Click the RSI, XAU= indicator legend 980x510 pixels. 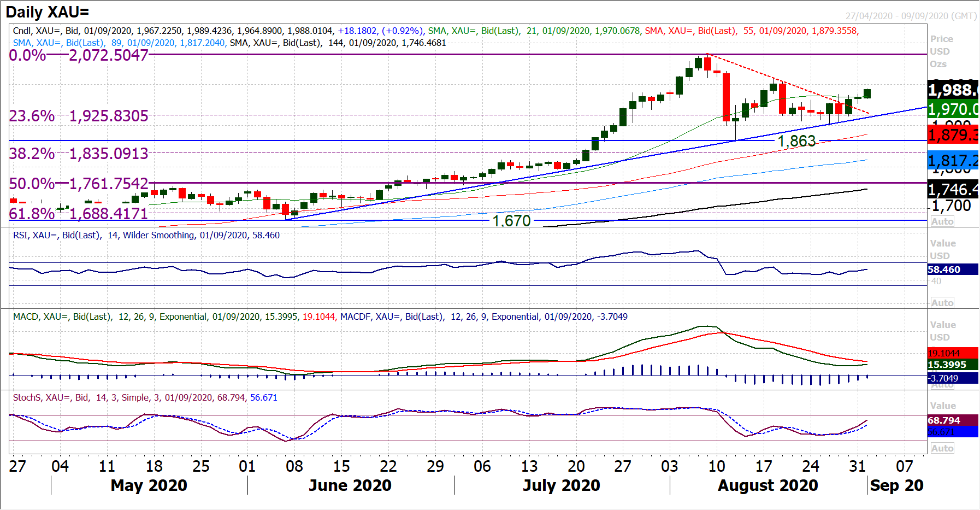[x=146, y=235]
